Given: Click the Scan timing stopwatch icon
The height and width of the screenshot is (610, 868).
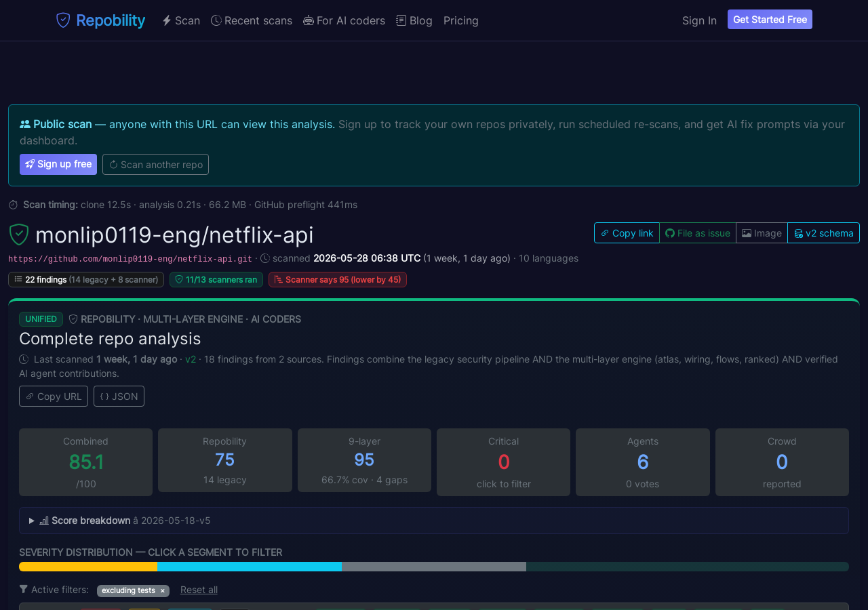Looking at the screenshot, I should (x=14, y=205).
